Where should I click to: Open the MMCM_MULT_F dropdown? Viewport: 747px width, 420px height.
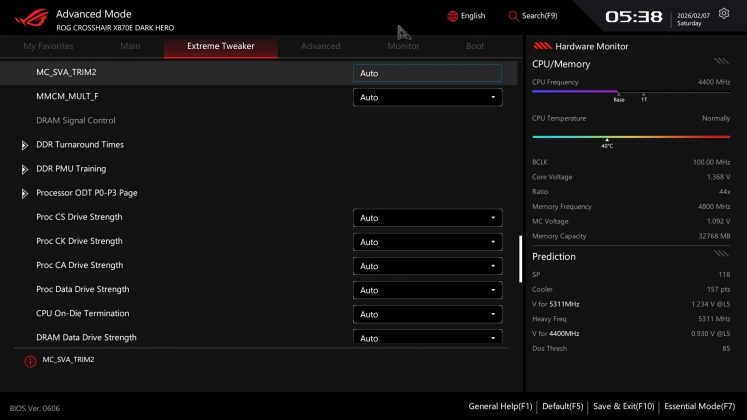tap(427, 97)
